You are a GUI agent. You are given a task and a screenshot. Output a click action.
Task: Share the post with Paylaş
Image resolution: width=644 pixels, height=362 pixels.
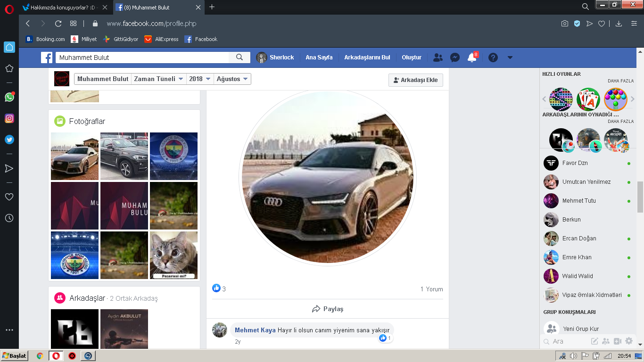coord(328,309)
